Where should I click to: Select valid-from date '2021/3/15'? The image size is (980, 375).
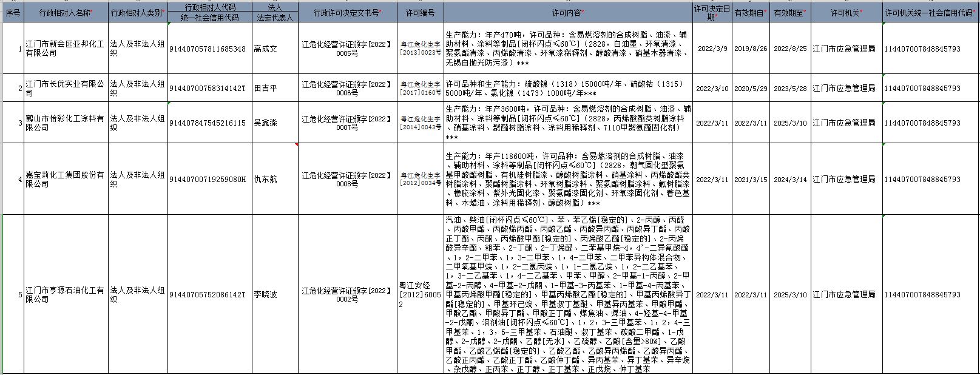coord(751,179)
